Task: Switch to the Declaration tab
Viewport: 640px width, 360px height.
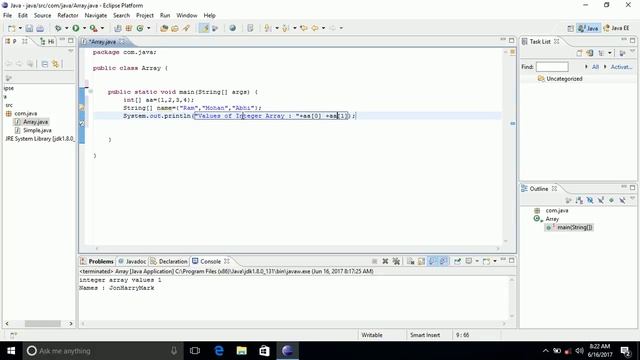Action: [169, 261]
